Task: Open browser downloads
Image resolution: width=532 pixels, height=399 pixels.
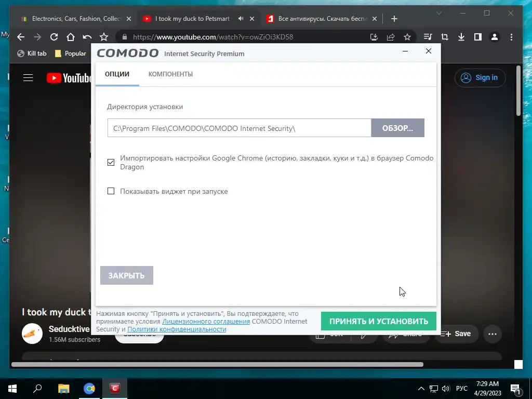Action: pyautogui.click(x=461, y=37)
